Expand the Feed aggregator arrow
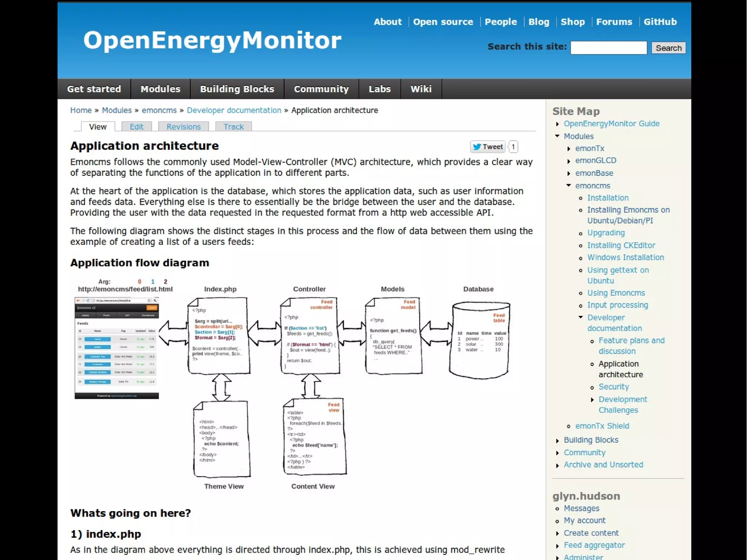The image size is (747, 560). pos(557,546)
